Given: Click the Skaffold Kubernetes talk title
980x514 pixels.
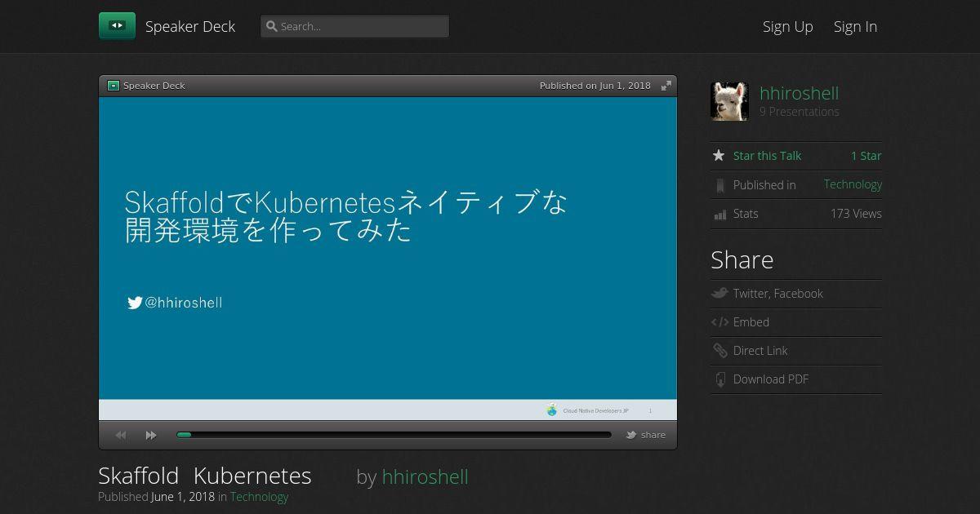Looking at the screenshot, I should pyautogui.click(x=205, y=476).
